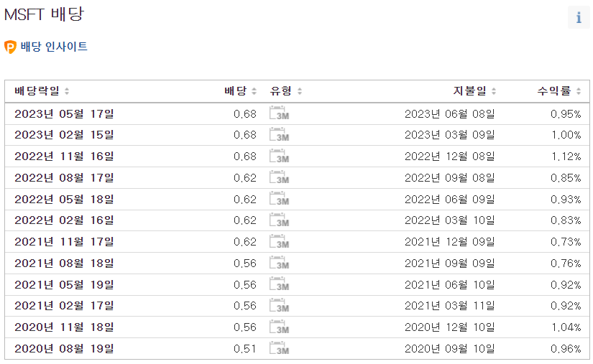
Task: Click 3M icon in 2022년 08월 17일 row
Action: pyautogui.click(x=279, y=177)
